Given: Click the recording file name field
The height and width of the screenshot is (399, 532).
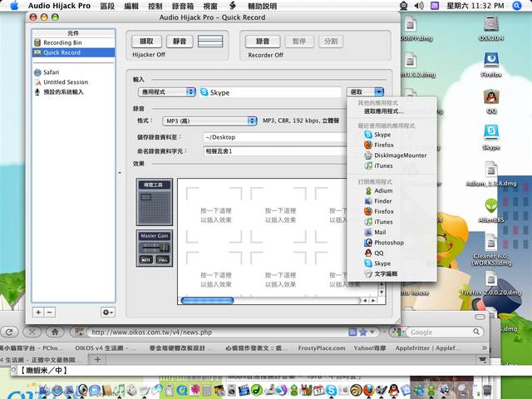Looking at the screenshot, I should [x=275, y=151].
